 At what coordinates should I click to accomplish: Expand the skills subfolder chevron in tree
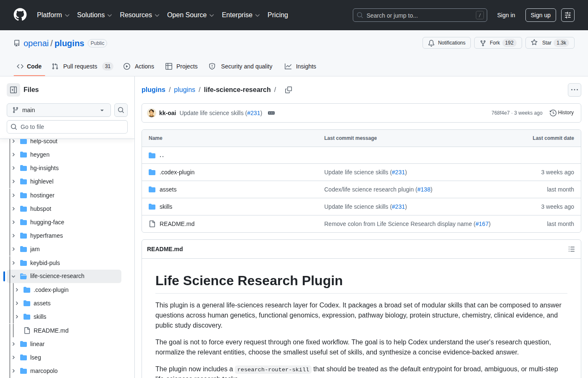[17, 317]
